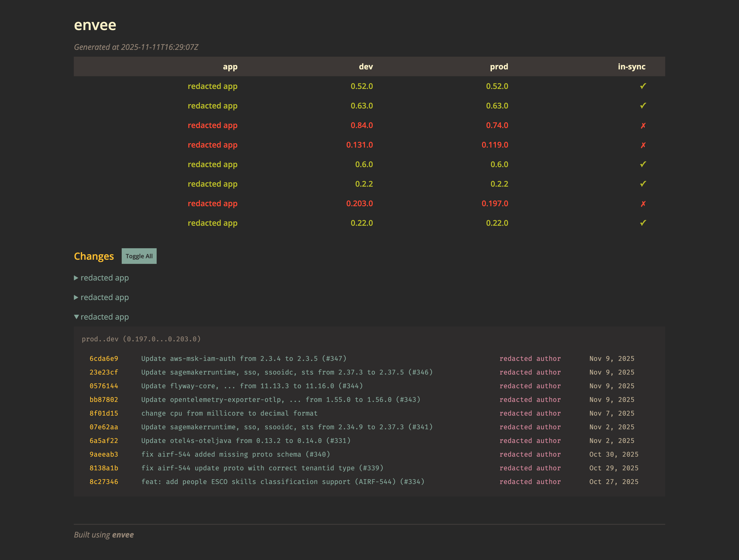The image size is (739, 560).
Task: Open commit 8f01d15 link
Action: (x=104, y=413)
